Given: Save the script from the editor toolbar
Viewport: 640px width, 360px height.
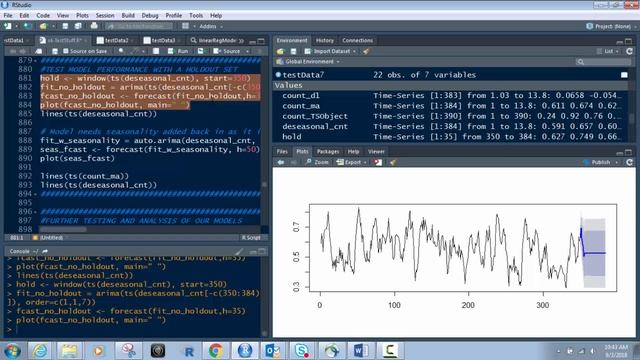Looking at the screenshot, I should point(55,51).
